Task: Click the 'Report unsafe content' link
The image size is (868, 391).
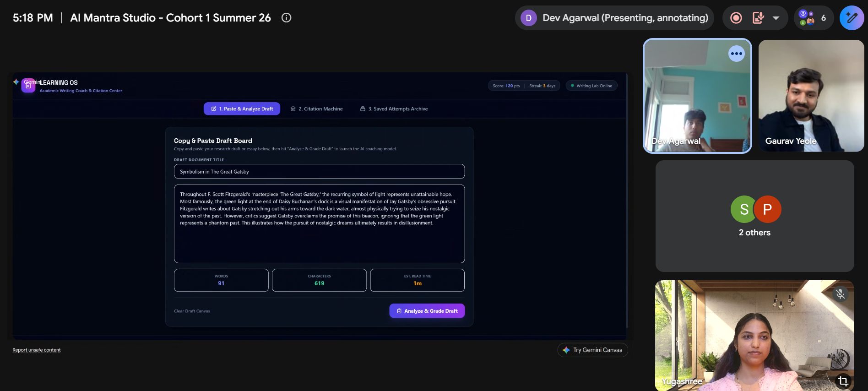Action: click(x=37, y=350)
